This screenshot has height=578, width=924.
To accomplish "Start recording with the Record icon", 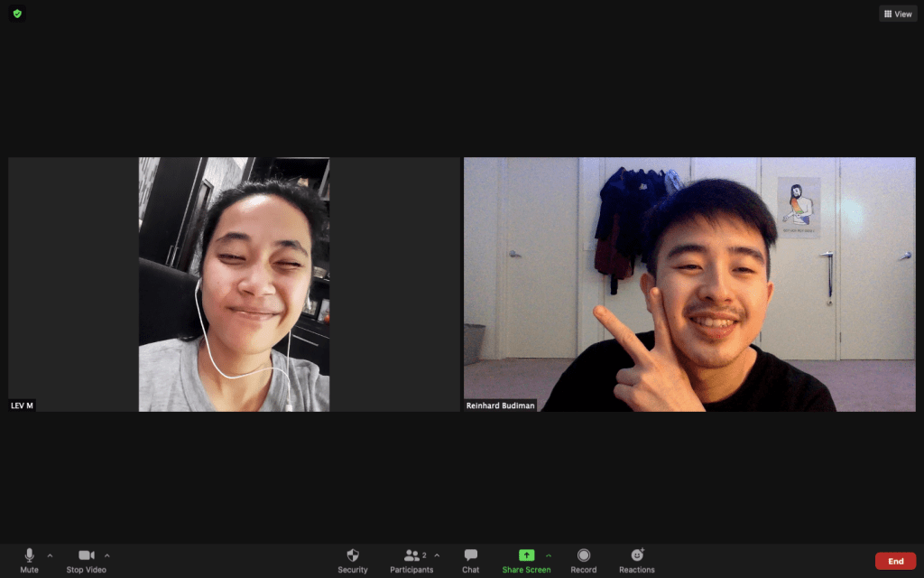I will point(583,555).
